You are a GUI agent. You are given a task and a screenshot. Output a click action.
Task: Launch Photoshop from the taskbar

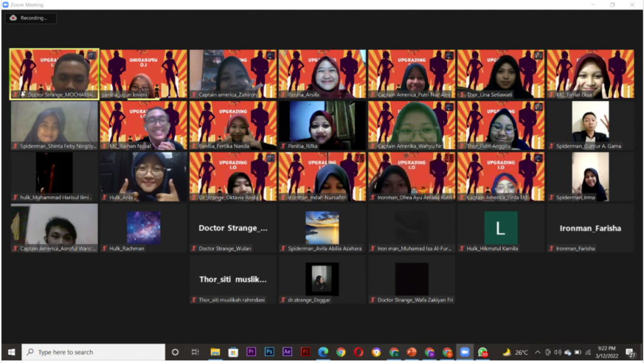point(269,352)
